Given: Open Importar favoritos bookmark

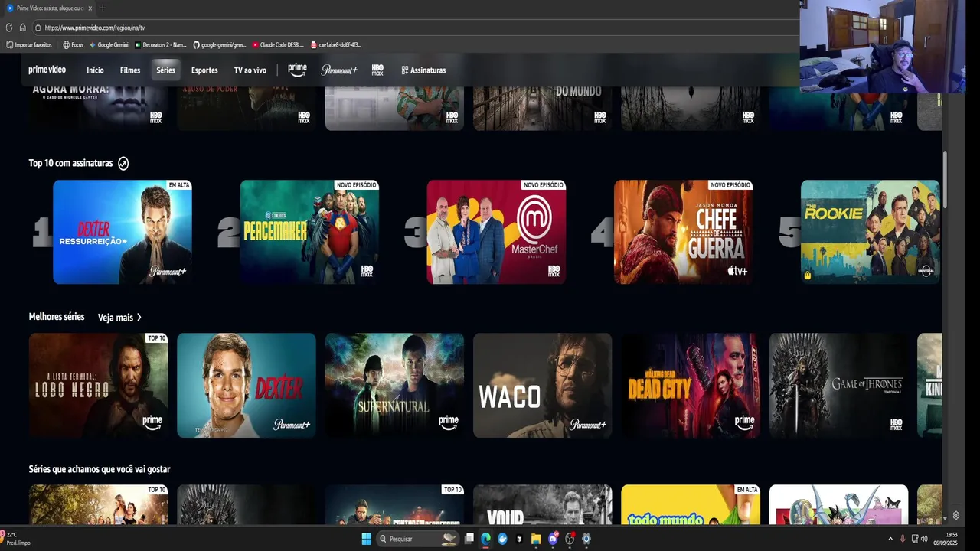Looking at the screenshot, I should (x=29, y=45).
